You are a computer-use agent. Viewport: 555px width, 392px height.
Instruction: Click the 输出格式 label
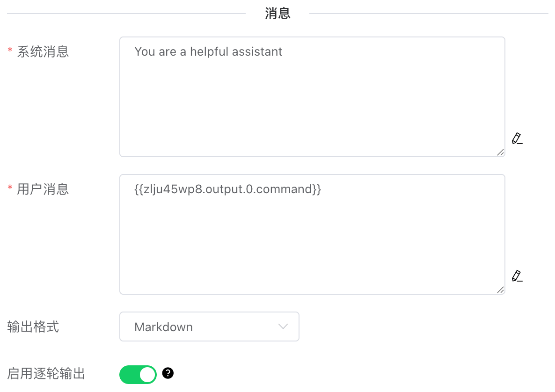coord(33,327)
